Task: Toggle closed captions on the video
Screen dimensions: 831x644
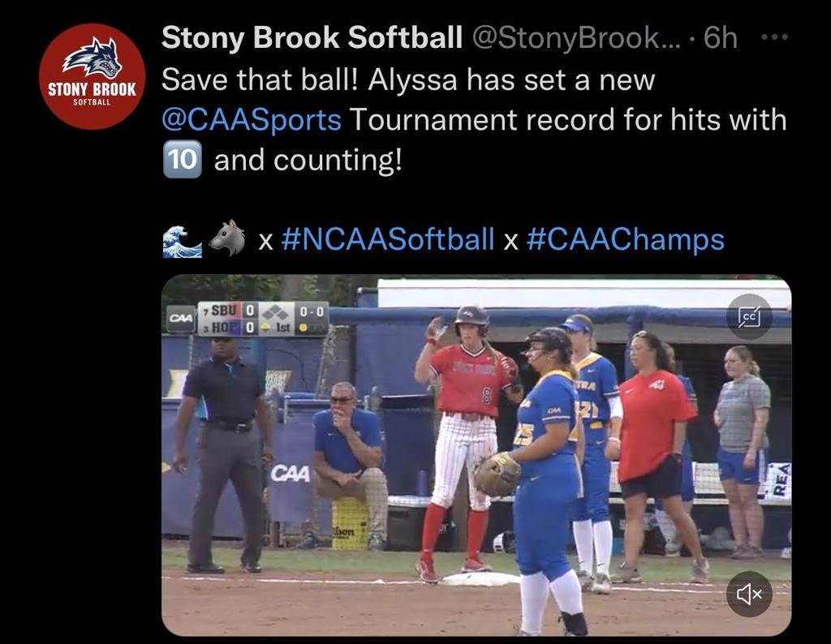Action: coord(749,316)
